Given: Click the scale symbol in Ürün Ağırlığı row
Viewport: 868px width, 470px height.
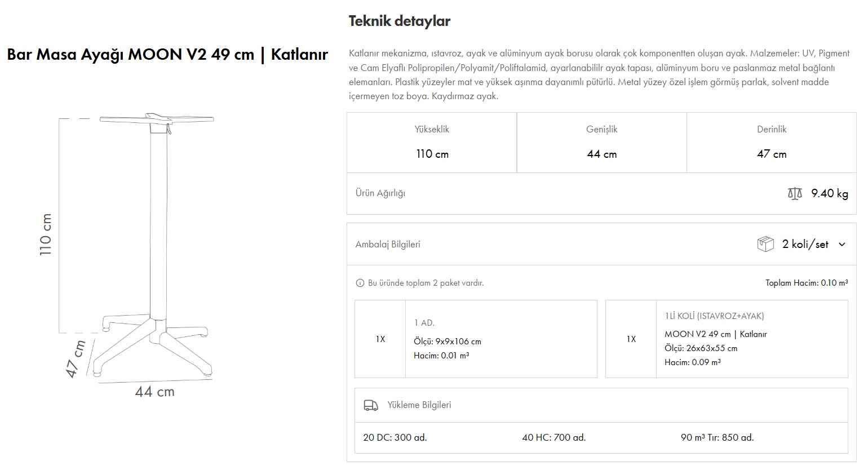Looking at the screenshot, I should 795,193.
